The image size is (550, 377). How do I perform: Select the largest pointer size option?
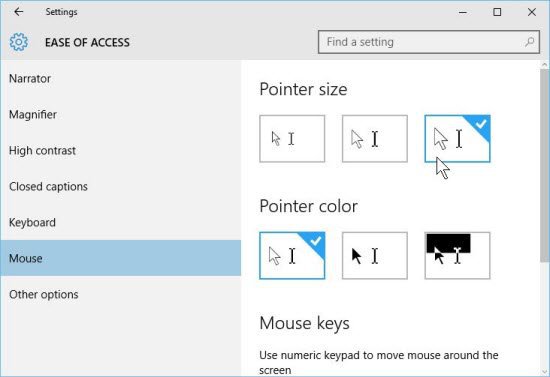[x=457, y=139]
